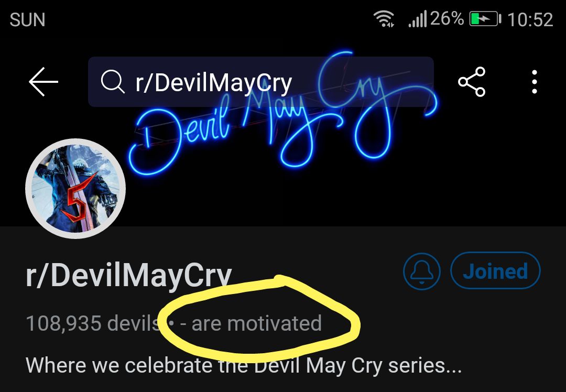Toggle membership with the Joined button
Screen dimensions: 566x392
tap(495, 271)
